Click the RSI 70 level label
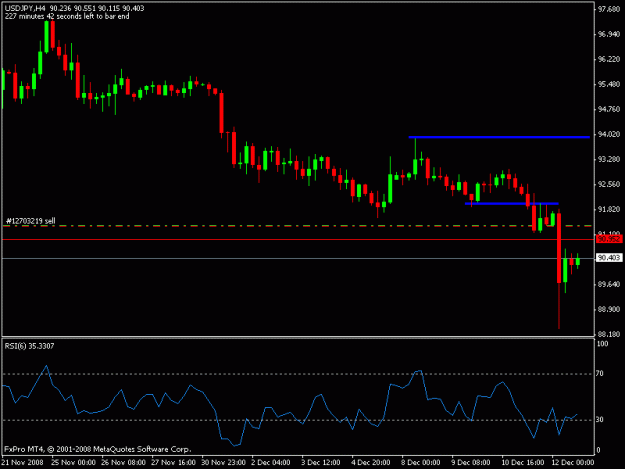This screenshot has height=469, width=625. 599,373
